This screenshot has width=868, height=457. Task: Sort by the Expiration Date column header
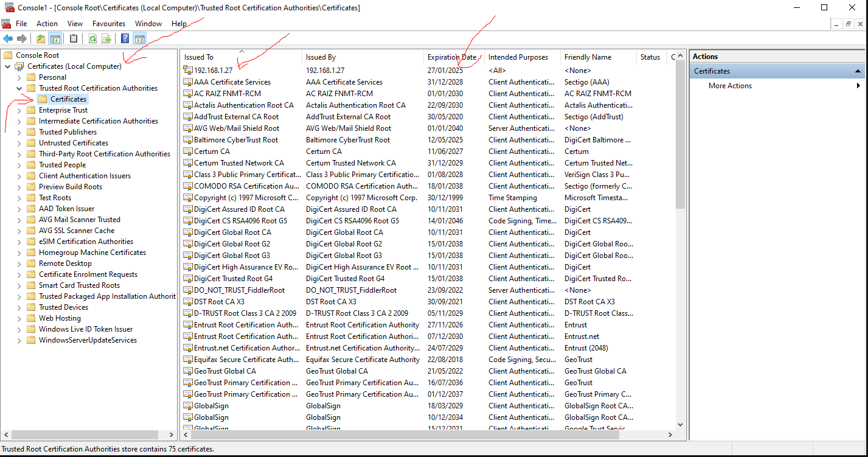(x=454, y=57)
